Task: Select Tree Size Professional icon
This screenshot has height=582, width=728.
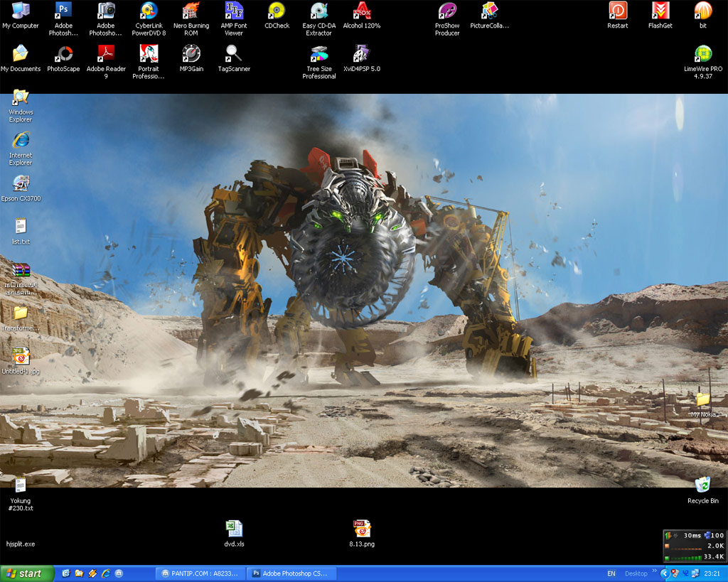Action: click(319, 62)
